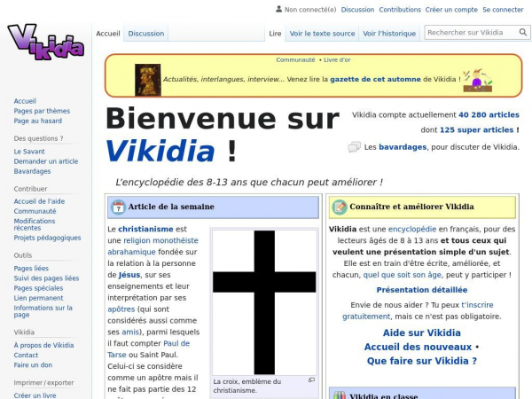The height and width of the screenshot is (399, 532).
Task: Open the Contact link
Action: 26,355
